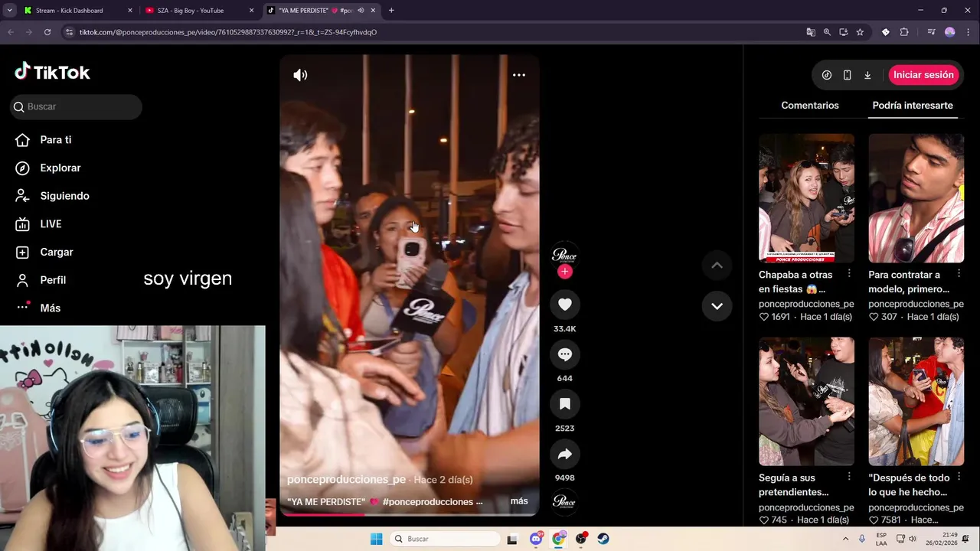The width and height of the screenshot is (980, 551).
Task: Open the Ponce sound disc icon
Action: point(564,501)
